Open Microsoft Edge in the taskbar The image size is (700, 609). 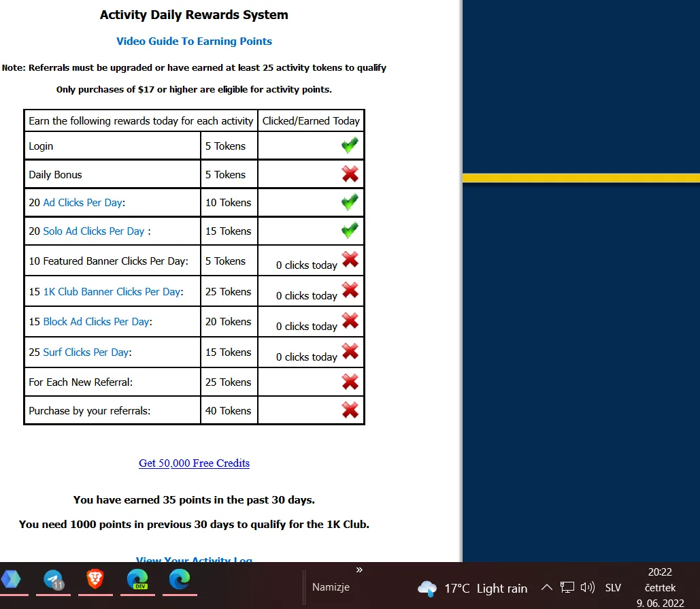(180, 580)
